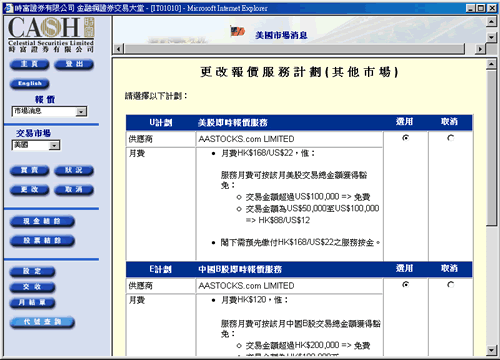Image resolution: width=500 pixels, height=360 pixels.
Task: Click banner horizontal scrollbar left arrow
Action: pyautogui.click(x=118, y=49)
